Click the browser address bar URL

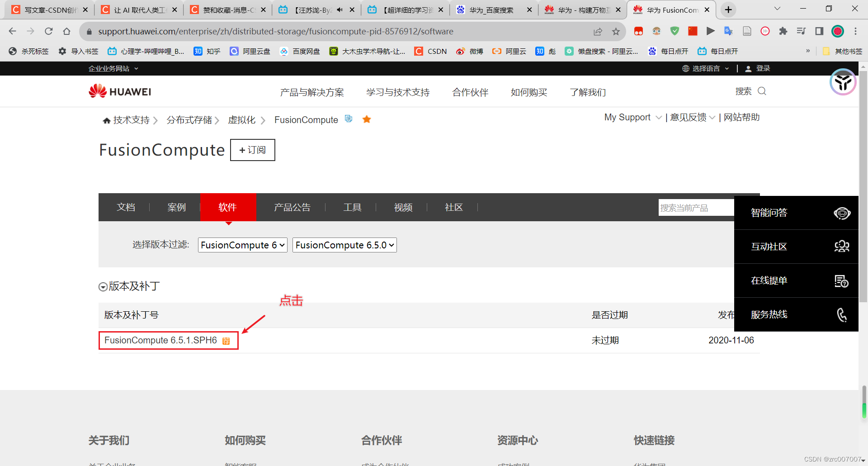pyautogui.click(x=276, y=31)
